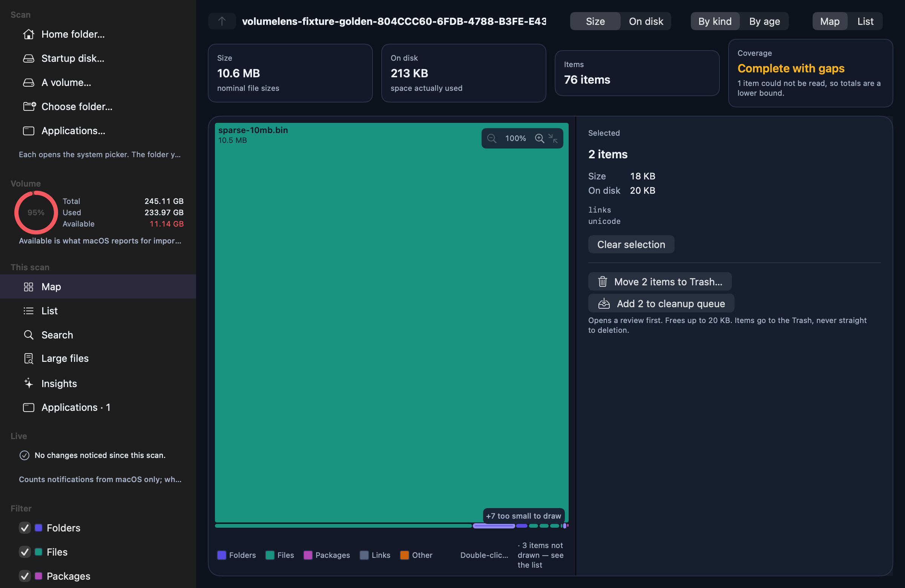
Task: Click the '76 items' count
Action: tap(587, 80)
